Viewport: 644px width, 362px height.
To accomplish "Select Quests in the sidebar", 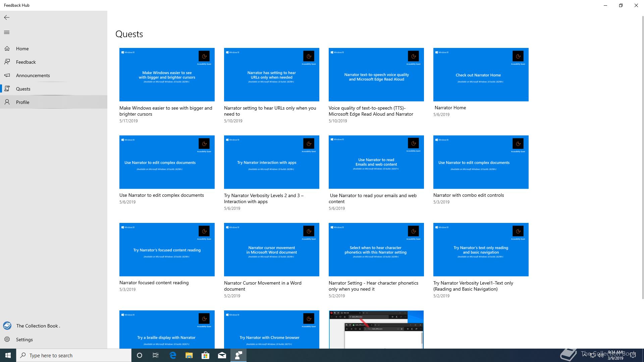I will [54, 89].
